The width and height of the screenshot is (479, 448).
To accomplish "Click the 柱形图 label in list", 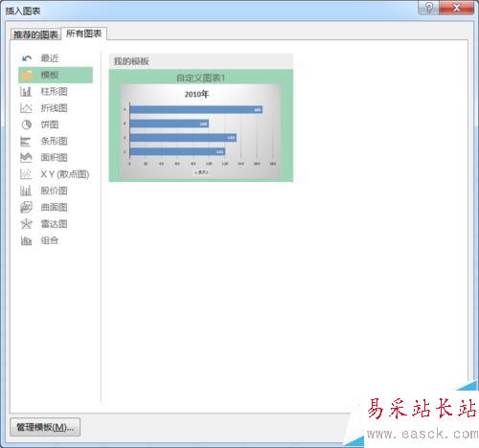I will pos(54,92).
